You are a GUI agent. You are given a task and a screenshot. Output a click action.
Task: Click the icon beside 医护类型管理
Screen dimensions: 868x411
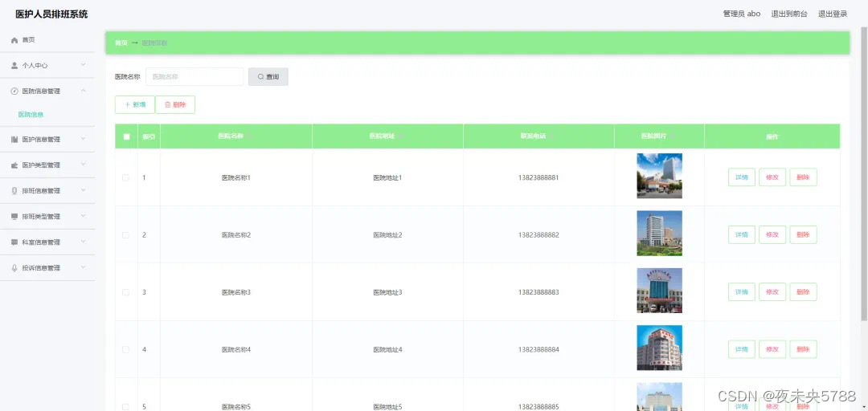point(15,165)
